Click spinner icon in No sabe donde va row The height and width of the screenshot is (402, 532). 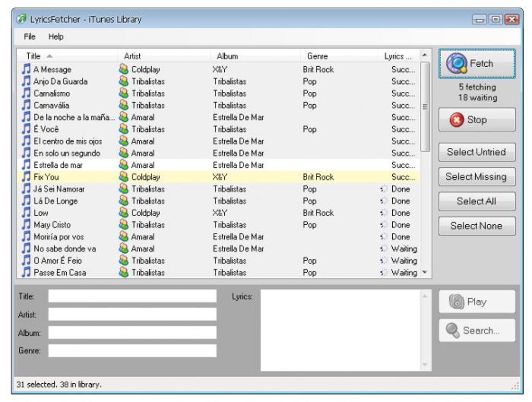click(384, 249)
